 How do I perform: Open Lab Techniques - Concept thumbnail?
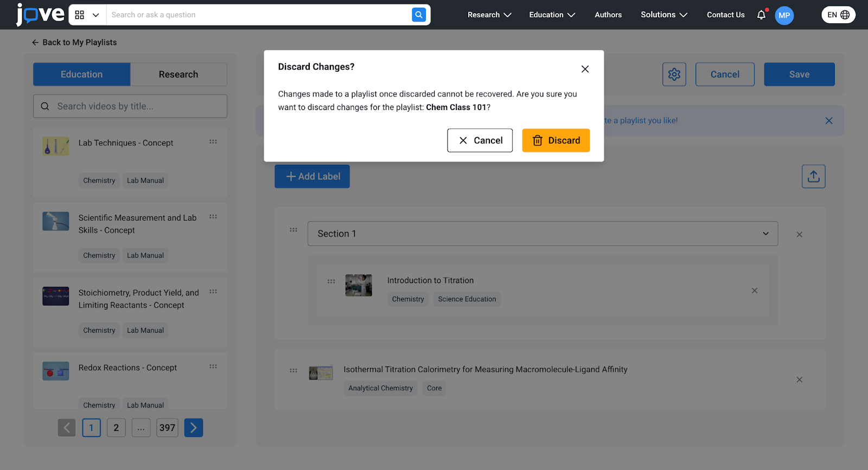pos(56,146)
